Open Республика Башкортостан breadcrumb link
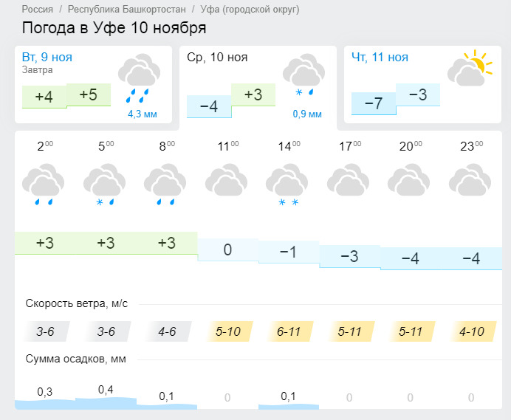The image size is (511, 420). 127,9
